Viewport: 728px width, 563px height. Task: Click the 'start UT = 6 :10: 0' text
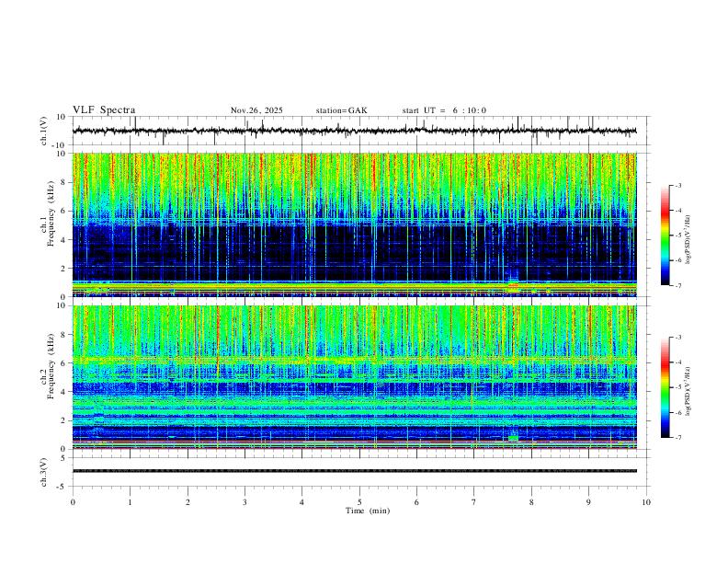click(444, 110)
